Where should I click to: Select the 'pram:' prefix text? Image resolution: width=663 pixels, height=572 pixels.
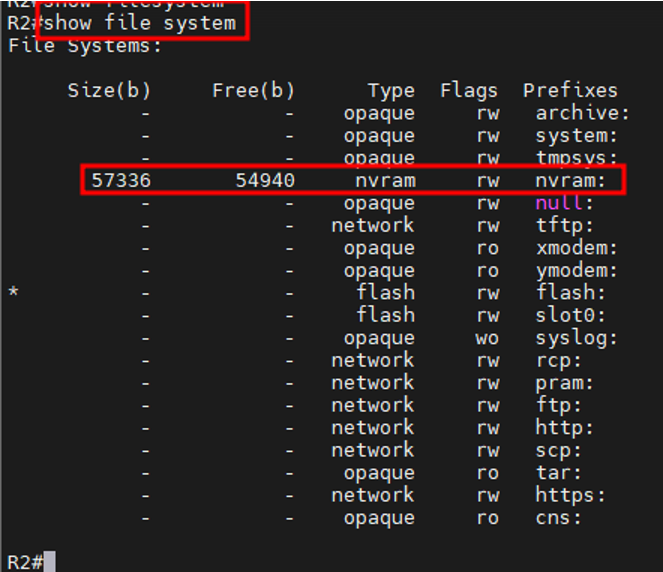pyautogui.click(x=565, y=384)
